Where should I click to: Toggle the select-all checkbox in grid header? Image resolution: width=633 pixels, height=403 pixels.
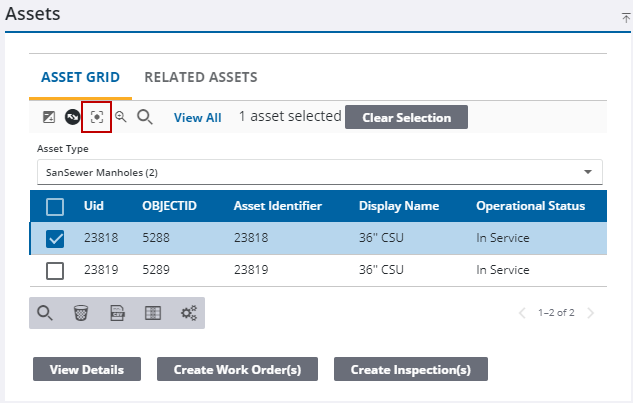[x=56, y=207]
